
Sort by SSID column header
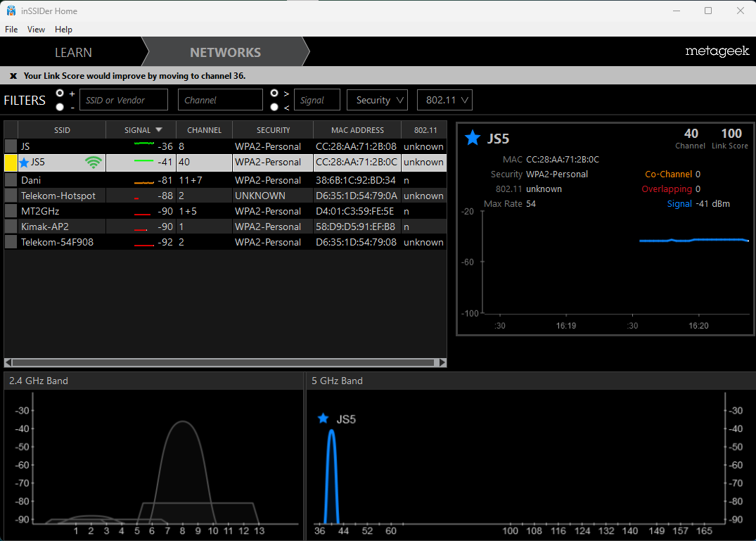[x=62, y=130]
